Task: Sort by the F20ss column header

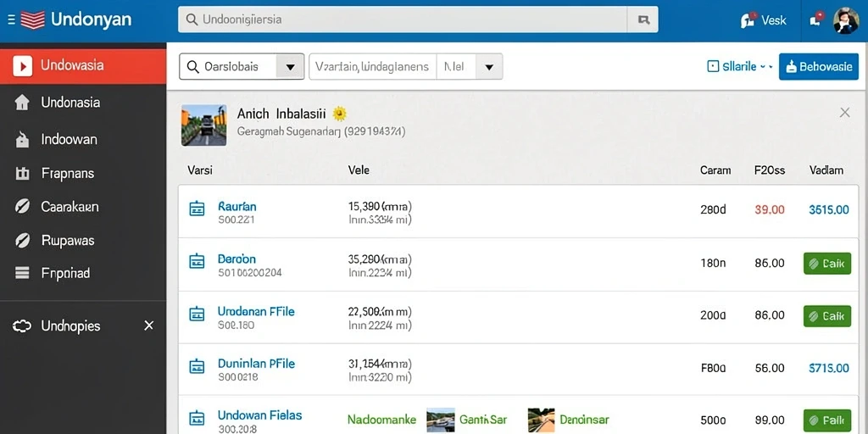Action: [770, 170]
